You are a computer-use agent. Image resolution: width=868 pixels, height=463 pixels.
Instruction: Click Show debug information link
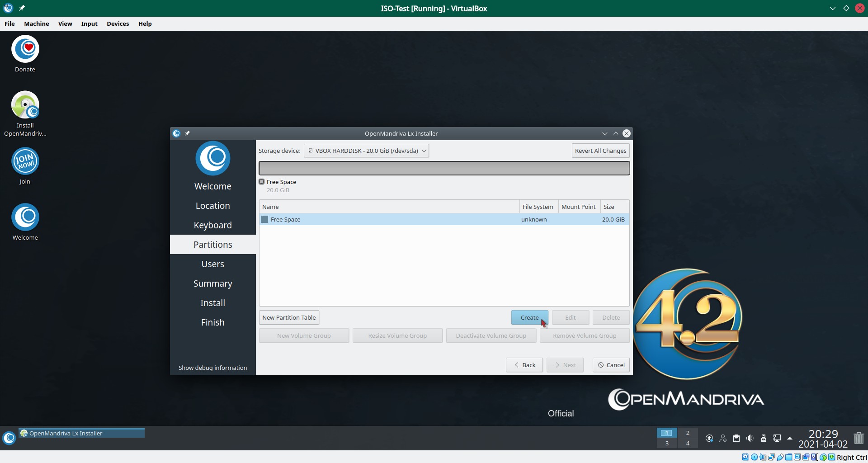point(212,368)
